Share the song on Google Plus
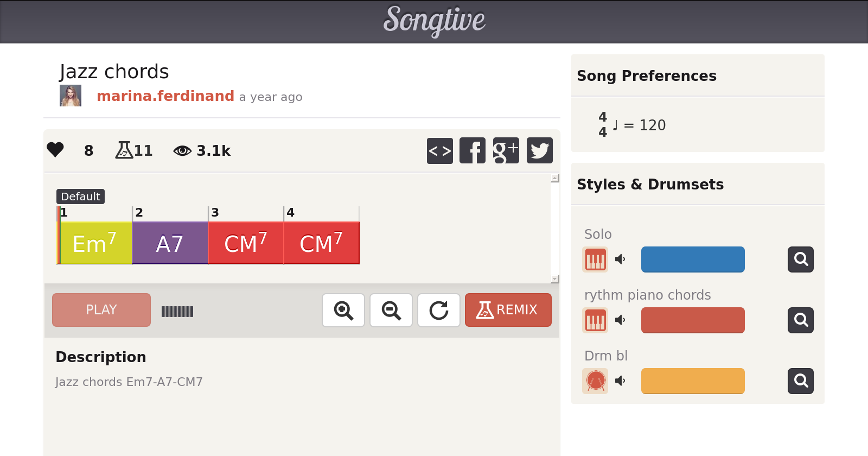 tap(506, 150)
